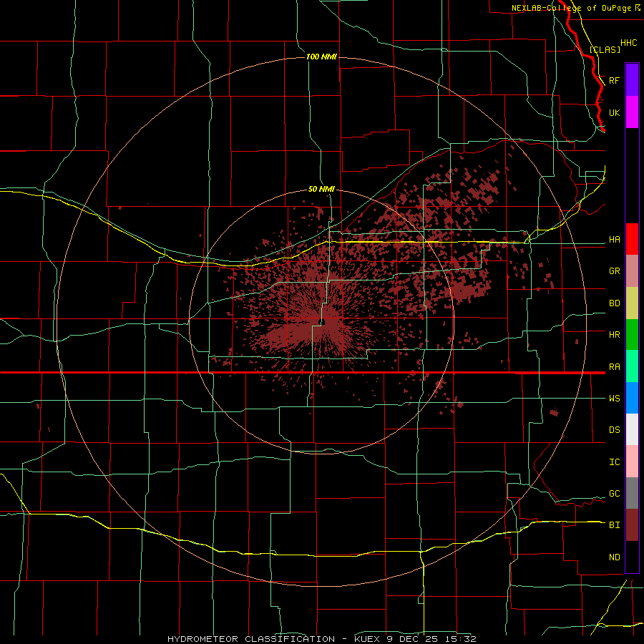Click the IC light-pink legend swatch

tap(632, 462)
